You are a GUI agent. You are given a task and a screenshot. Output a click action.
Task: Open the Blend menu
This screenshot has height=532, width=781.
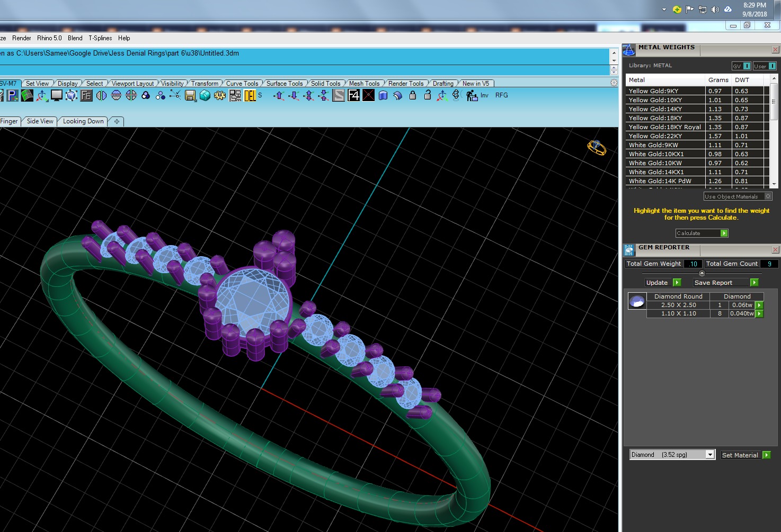75,38
